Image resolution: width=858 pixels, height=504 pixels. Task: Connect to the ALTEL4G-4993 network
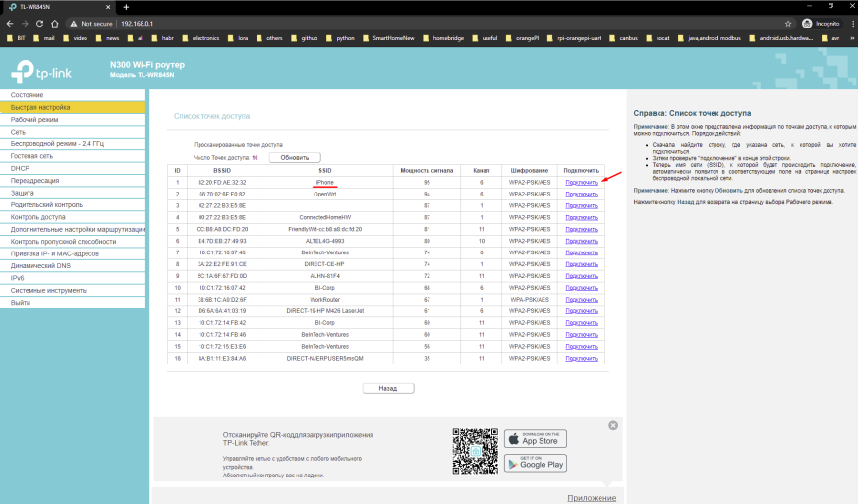point(581,241)
